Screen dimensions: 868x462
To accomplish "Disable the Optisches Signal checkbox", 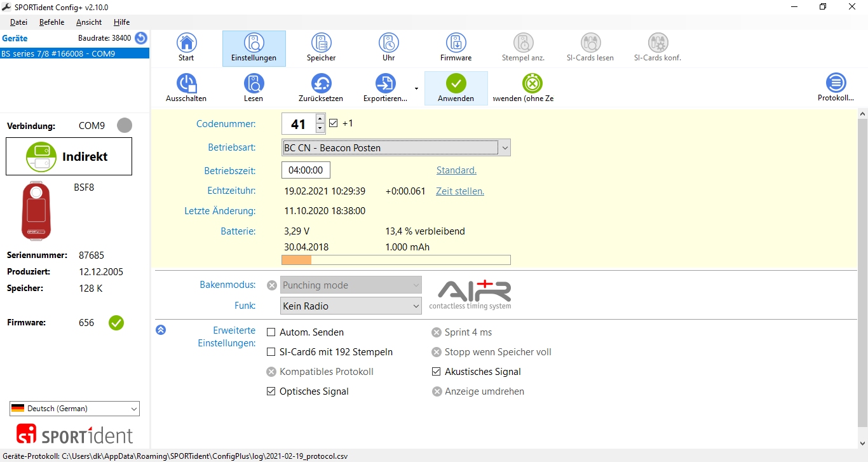I will [271, 391].
